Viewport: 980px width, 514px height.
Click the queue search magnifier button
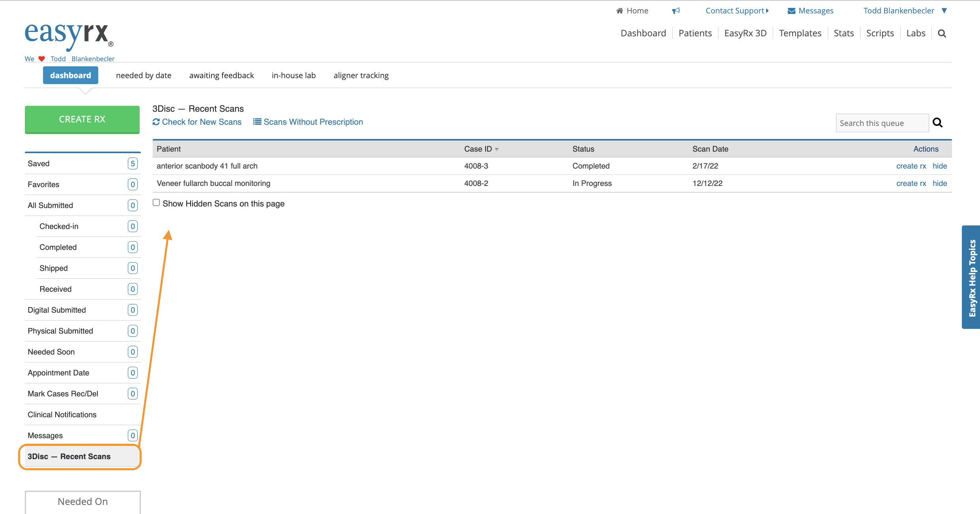point(937,123)
